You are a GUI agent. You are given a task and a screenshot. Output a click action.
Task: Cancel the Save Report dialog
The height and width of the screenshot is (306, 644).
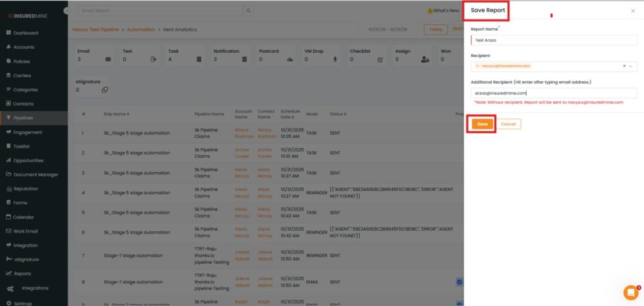(x=508, y=124)
